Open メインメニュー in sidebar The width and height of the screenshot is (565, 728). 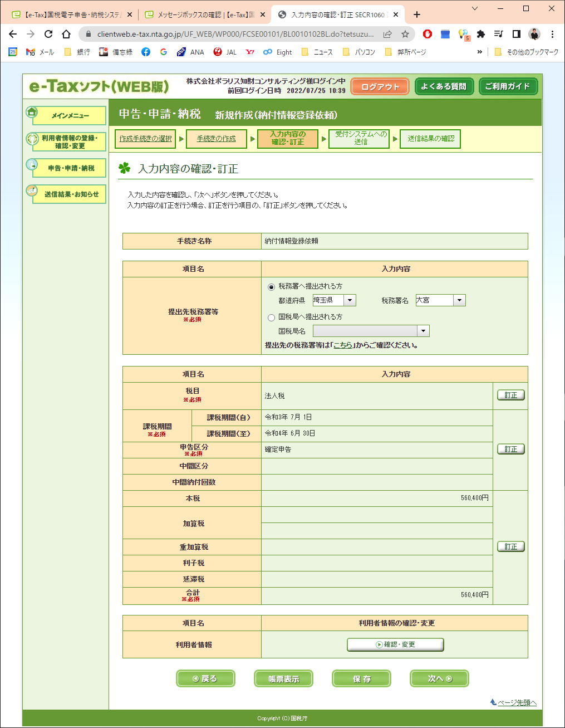coord(66,115)
